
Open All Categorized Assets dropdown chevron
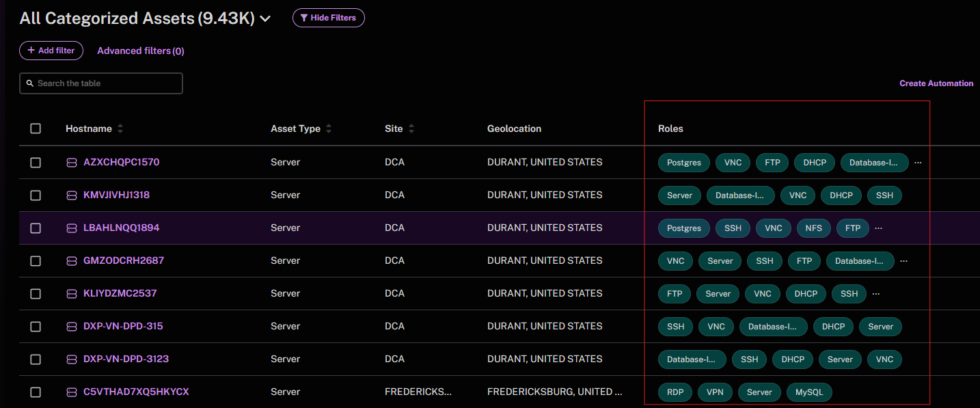pyautogui.click(x=266, y=19)
